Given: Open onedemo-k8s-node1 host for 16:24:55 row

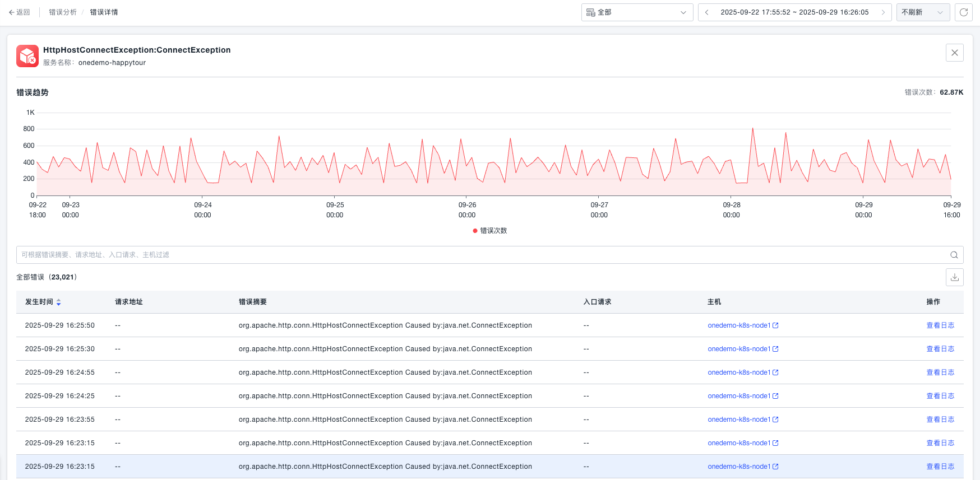Looking at the screenshot, I should 738,372.
